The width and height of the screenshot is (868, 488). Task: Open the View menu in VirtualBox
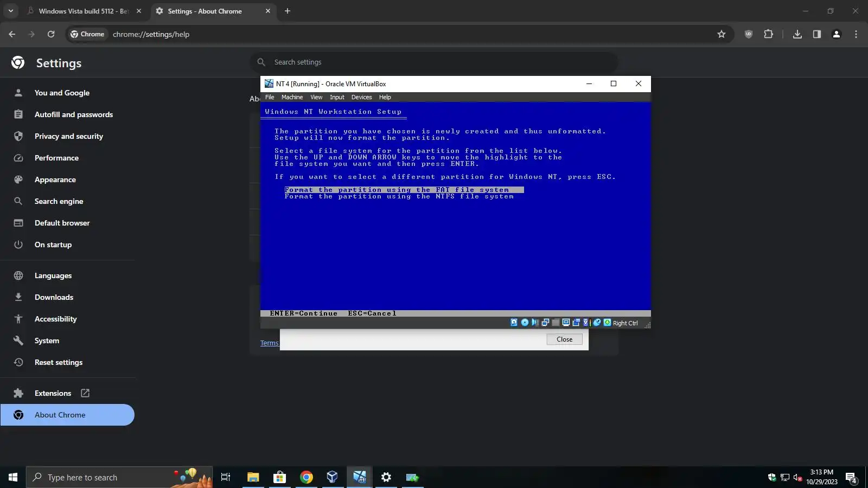tap(316, 97)
